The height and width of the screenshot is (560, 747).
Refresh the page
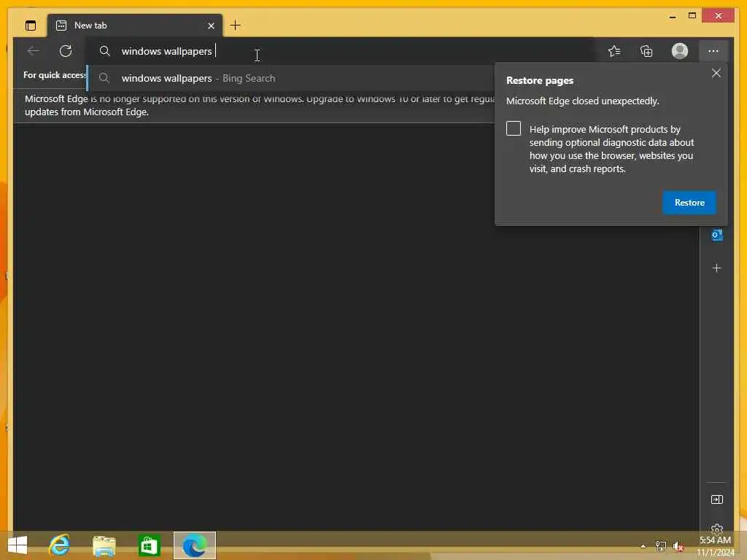(66, 50)
